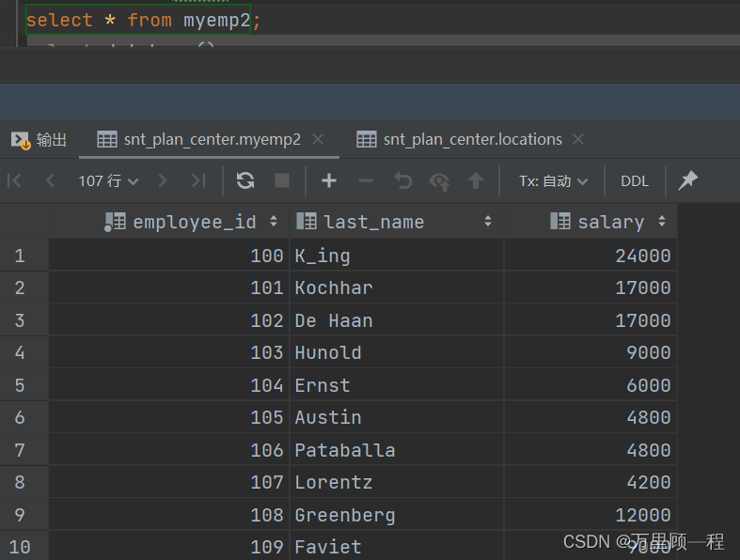The image size is (740, 560).
Task: Sort by last_name column arrows
Action: coord(488,221)
